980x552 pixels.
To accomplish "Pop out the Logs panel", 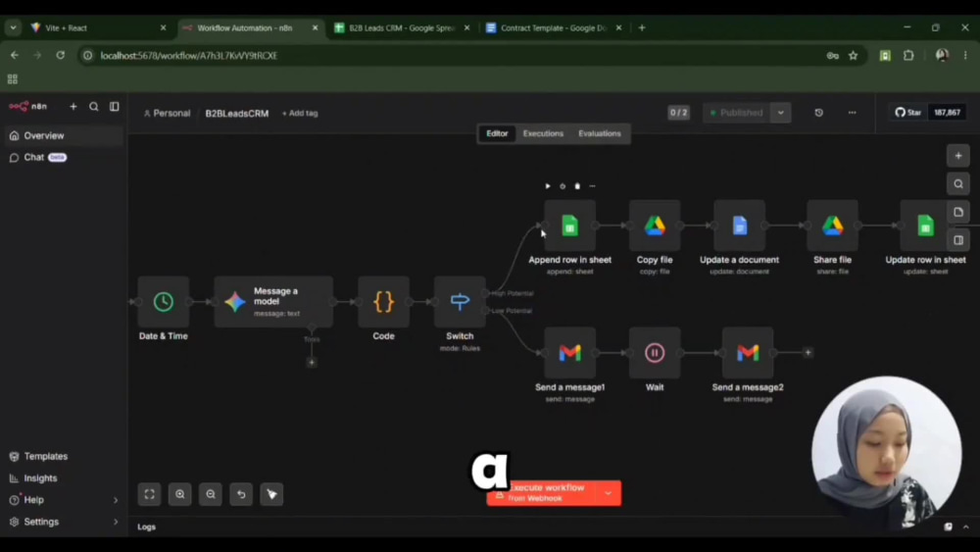I will tap(948, 527).
